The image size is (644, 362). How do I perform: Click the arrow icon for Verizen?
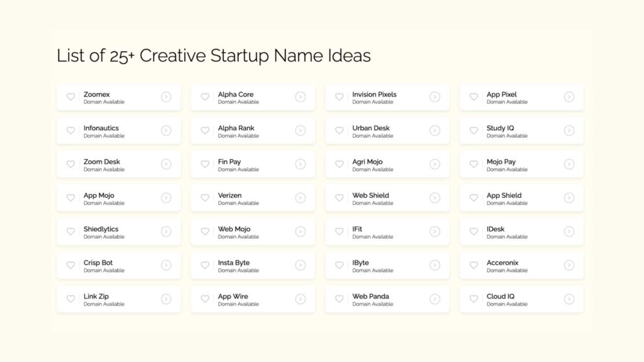(301, 198)
